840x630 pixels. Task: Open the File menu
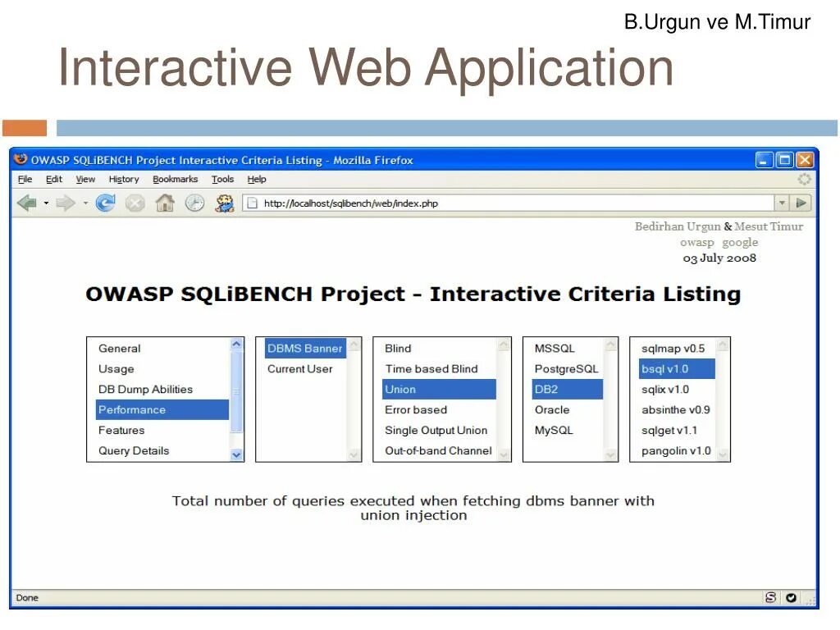(x=25, y=180)
